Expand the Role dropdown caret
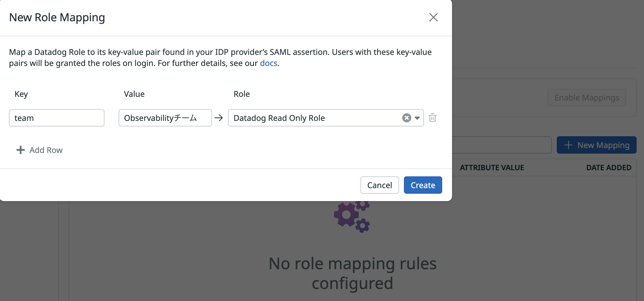 417,118
